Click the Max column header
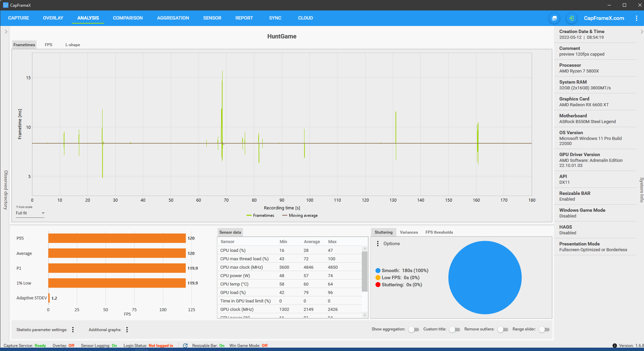This screenshot has height=351, width=644. coord(332,242)
